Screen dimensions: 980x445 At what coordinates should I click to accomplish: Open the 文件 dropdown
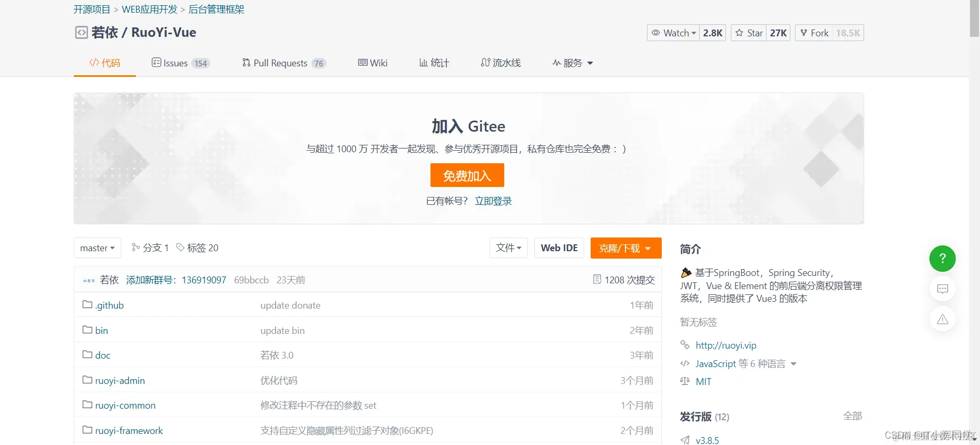pos(508,248)
